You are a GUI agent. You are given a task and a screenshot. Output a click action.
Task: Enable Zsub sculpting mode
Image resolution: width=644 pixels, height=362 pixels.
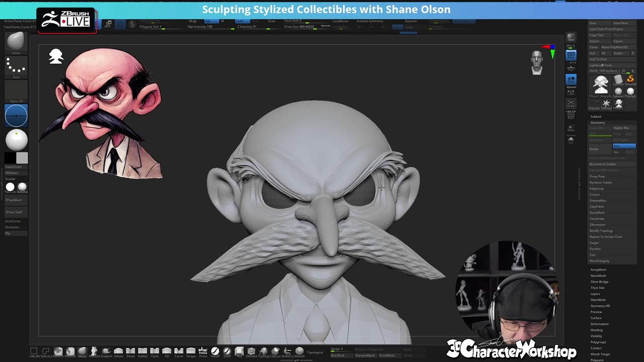271,21
